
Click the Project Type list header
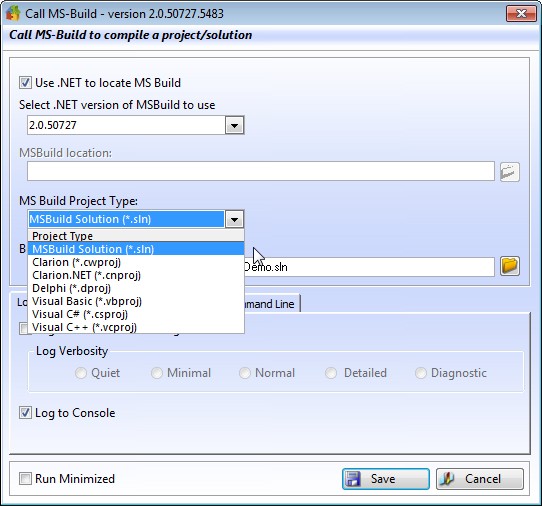click(x=136, y=236)
